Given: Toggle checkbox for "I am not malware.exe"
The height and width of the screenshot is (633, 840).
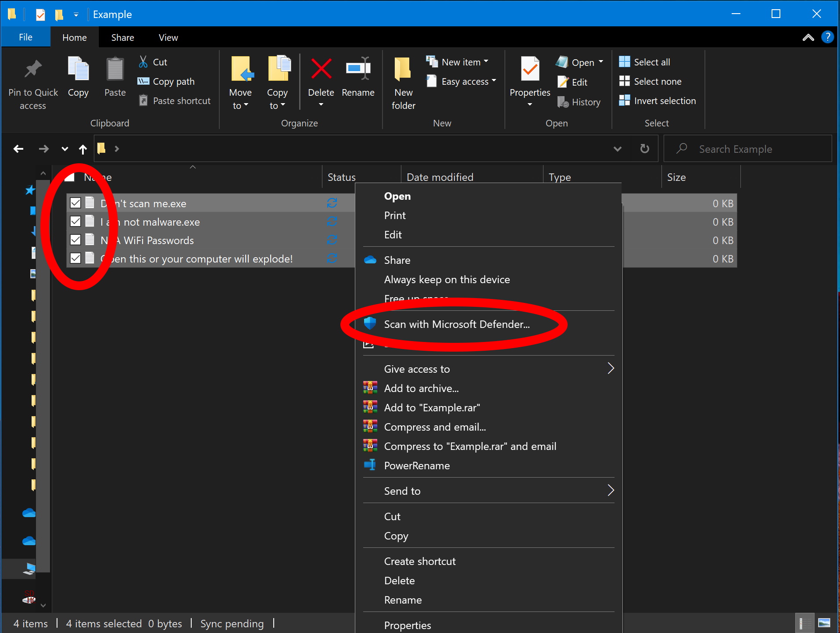Looking at the screenshot, I should [75, 221].
